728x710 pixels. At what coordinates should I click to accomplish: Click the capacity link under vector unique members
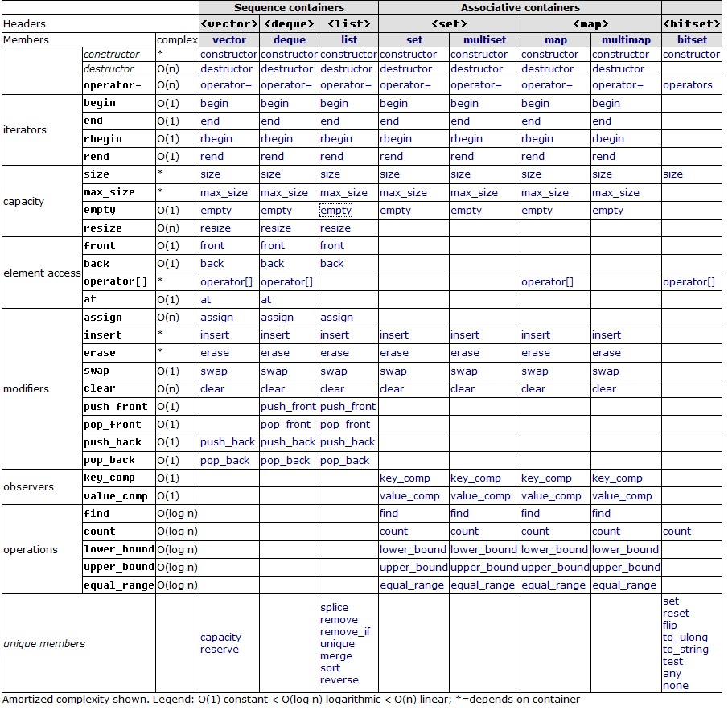tap(220, 638)
